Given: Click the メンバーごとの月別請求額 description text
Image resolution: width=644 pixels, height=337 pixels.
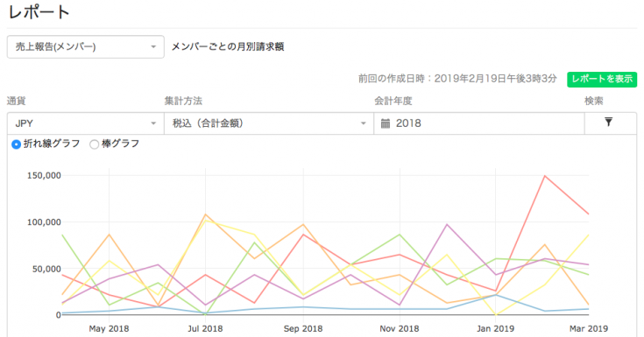Looking at the screenshot, I should click(x=228, y=46).
